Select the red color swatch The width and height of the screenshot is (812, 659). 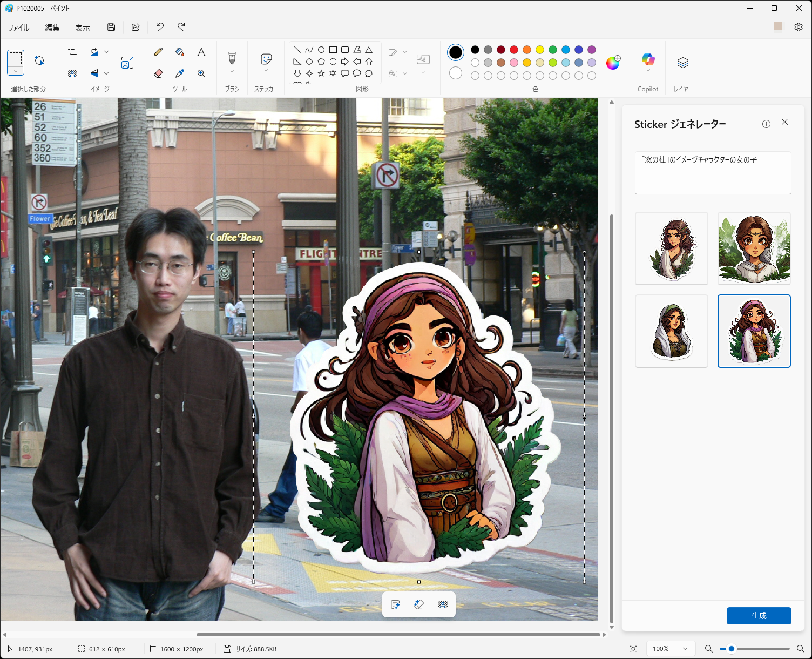coord(514,50)
